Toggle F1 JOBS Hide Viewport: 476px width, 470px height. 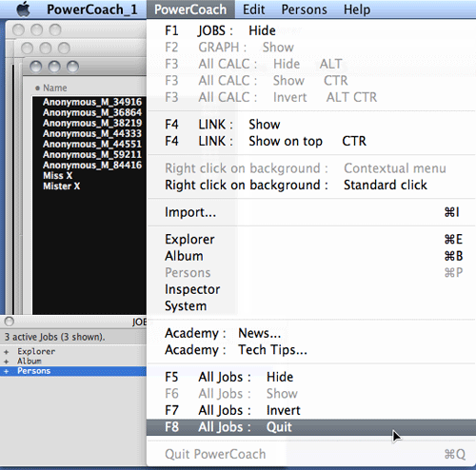pos(311,30)
